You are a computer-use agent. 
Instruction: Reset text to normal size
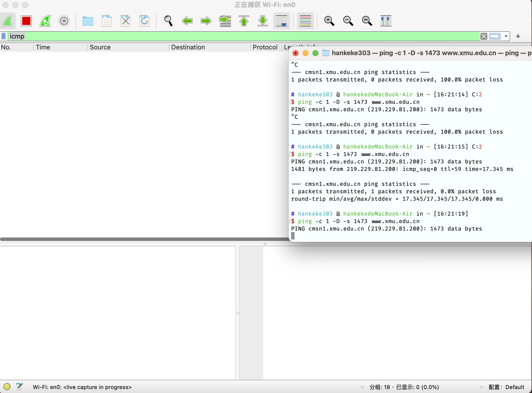(x=367, y=21)
